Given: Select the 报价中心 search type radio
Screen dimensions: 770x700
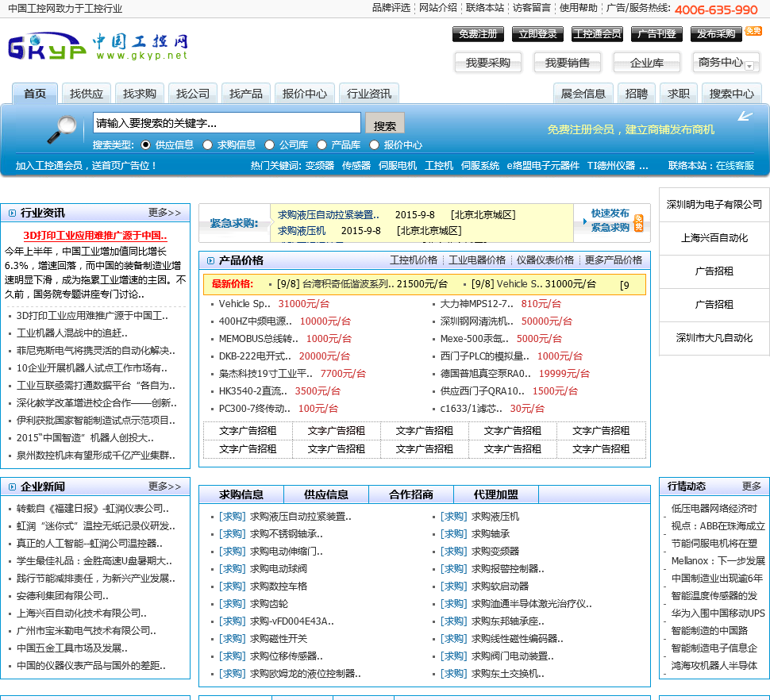Looking at the screenshot, I should coord(374,144).
